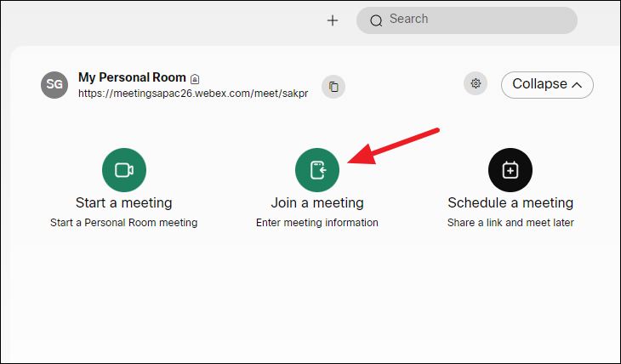This screenshot has width=621, height=364.
Task: Open the SG profile avatar
Action: tap(54, 85)
